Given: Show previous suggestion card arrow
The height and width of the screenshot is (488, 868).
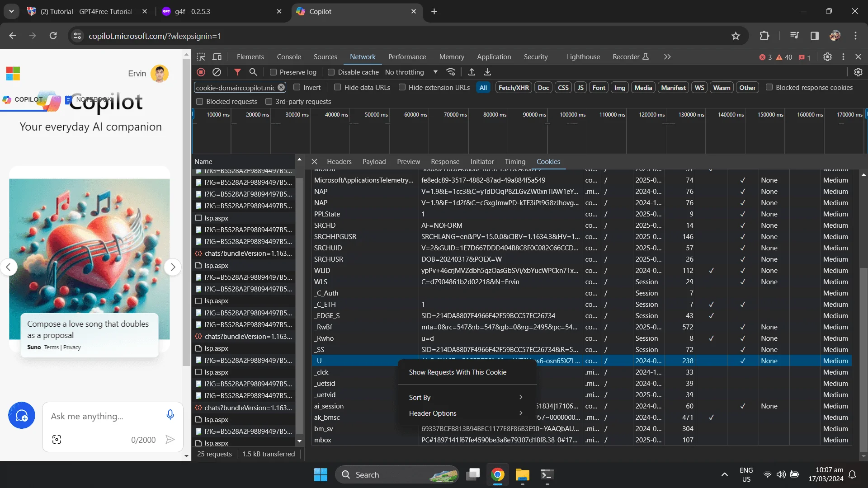Looking at the screenshot, I should [x=9, y=267].
